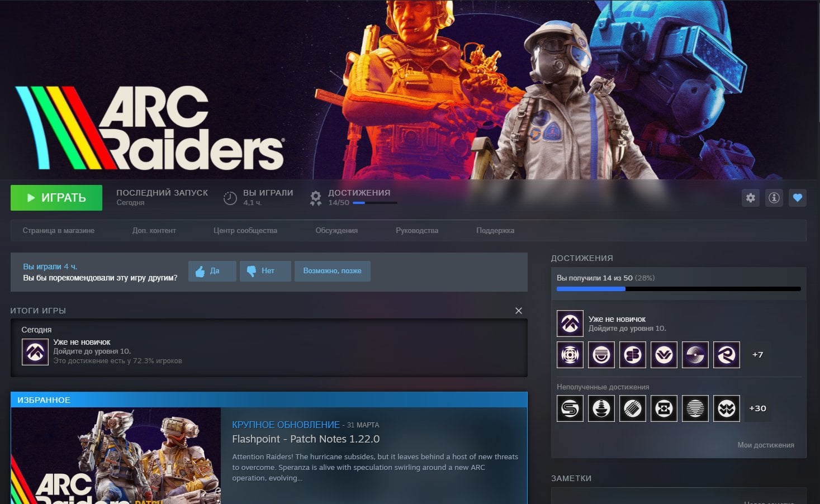
Task: Toggle the favorite heart icon
Action: coord(798,198)
